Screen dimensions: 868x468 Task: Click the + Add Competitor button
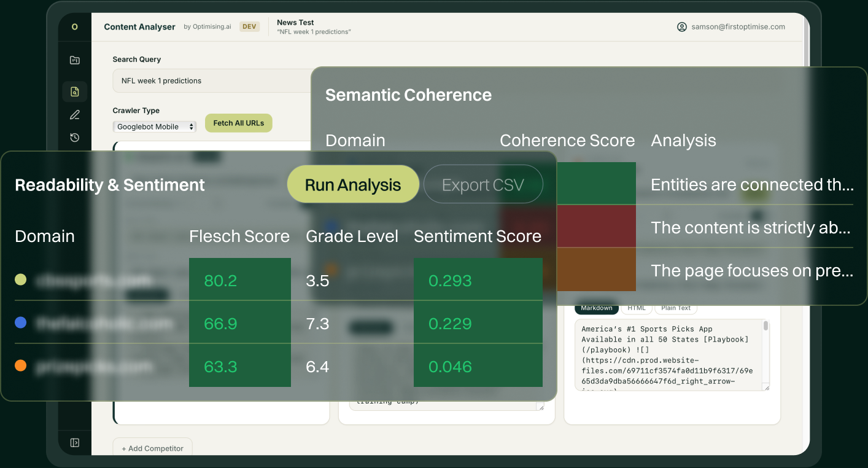[x=152, y=448]
